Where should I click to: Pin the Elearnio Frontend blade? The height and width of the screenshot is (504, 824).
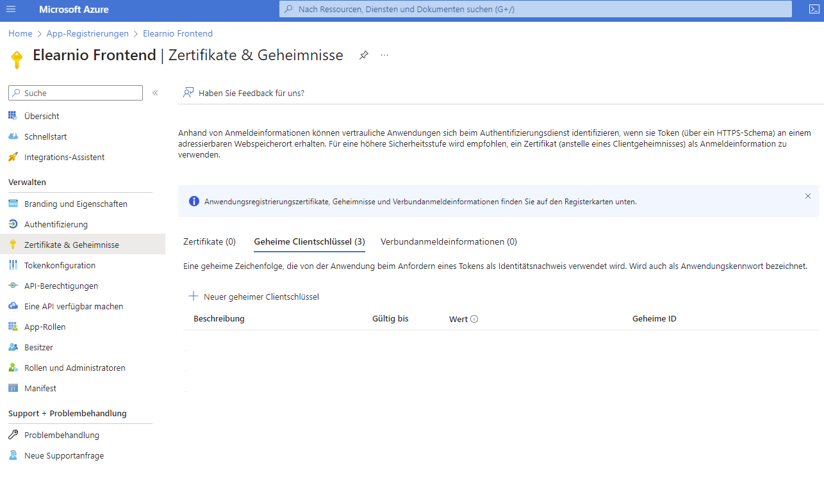pyautogui.click(x=363, y=55)
